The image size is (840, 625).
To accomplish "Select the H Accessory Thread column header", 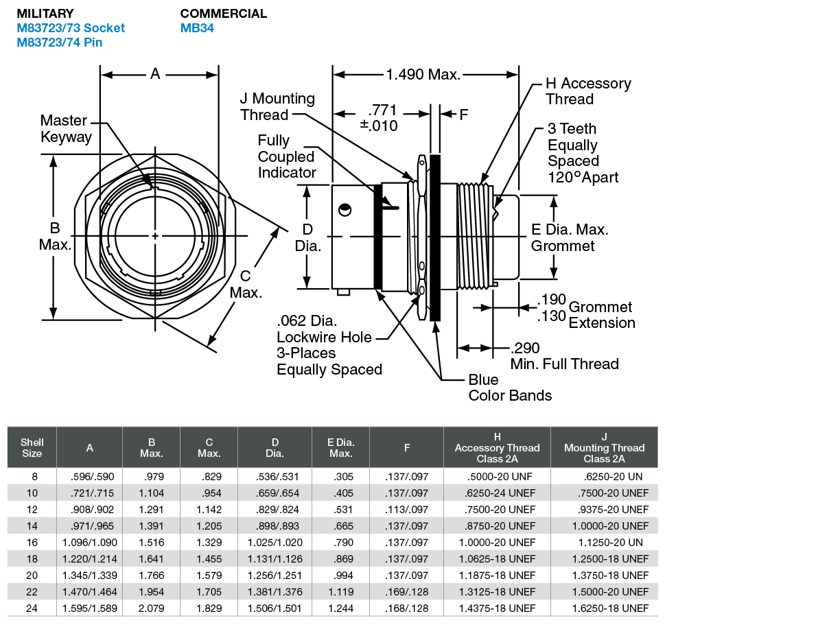I will pyautogui.click(x=497, y=447).
